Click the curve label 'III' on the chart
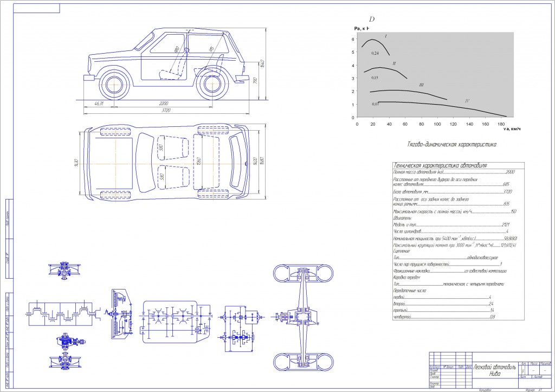The height and width of the screenshot is (392, 555). 421,85
